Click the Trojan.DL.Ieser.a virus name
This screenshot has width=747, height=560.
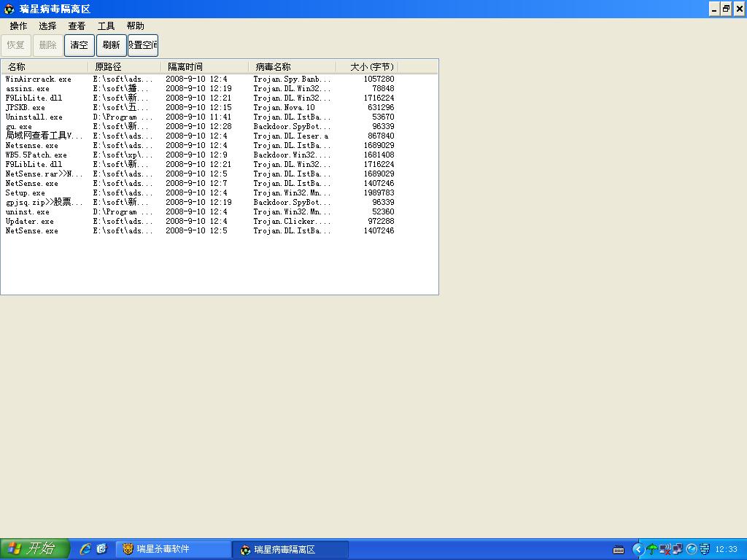pyautogui.click(x=290, y=136)
